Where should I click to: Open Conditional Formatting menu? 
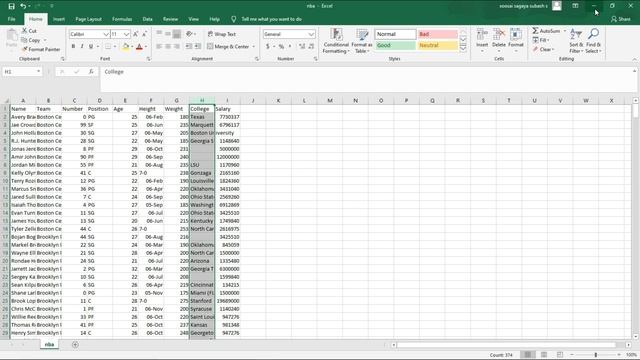[x=336, y=41]
